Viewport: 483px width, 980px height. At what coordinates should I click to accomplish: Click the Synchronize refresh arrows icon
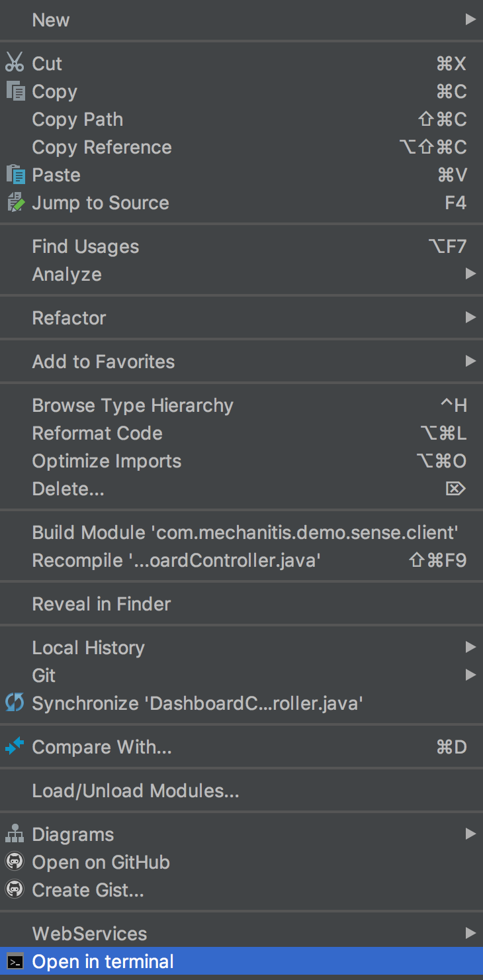pos(15,703)
